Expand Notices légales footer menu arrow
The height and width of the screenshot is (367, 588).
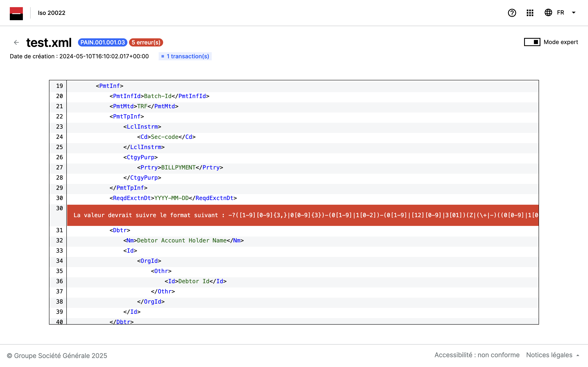[578, 355]
